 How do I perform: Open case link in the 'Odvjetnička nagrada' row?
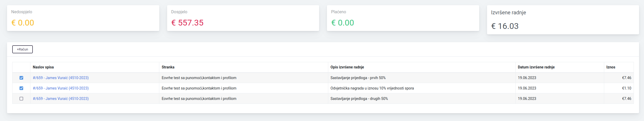[x=61, y=88]
